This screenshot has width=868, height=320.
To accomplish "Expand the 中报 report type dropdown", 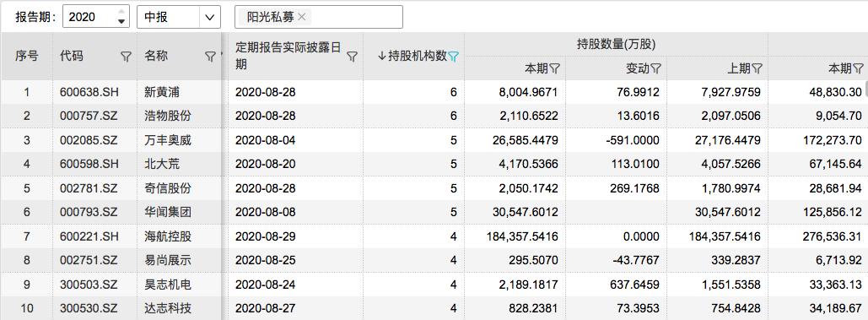I will tap(209, 17).
